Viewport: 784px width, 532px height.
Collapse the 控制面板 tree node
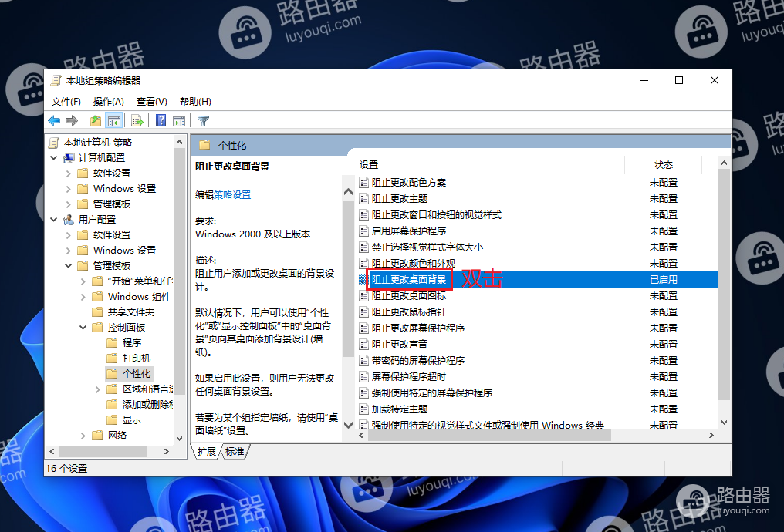(83, 327)
